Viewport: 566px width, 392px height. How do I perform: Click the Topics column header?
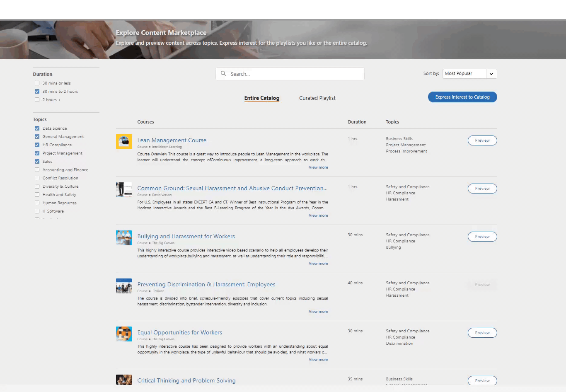pos(392,122)
